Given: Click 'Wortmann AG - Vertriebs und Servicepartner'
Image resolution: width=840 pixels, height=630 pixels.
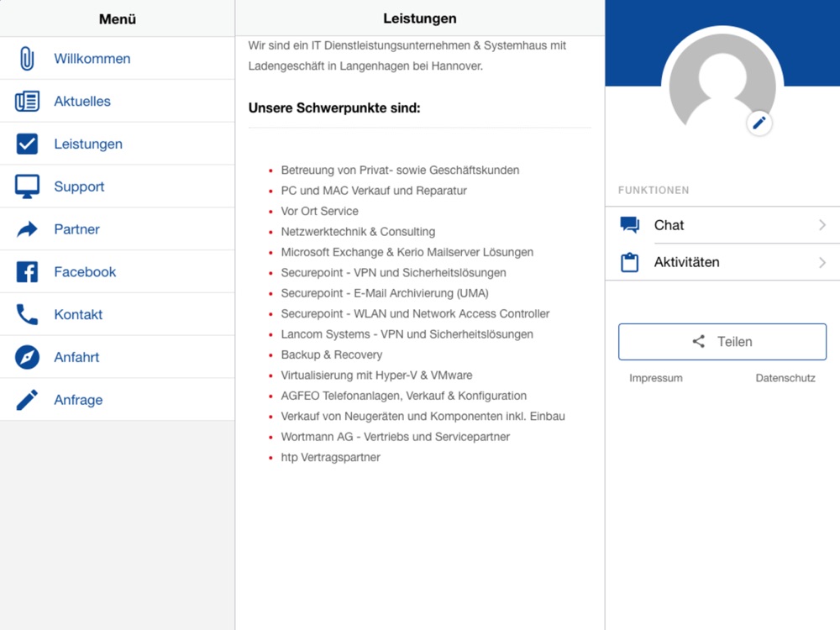Looking at the screenshot, I should point(396,437).
